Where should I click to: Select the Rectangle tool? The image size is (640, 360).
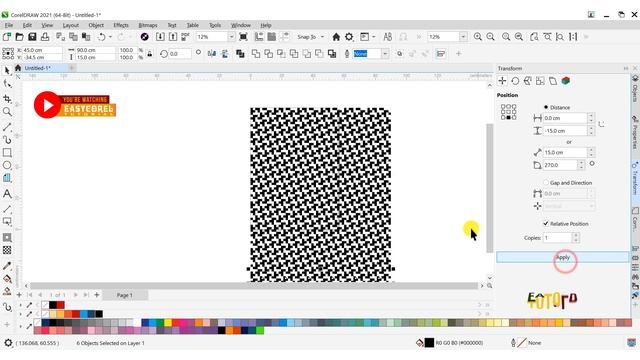[7, 153]
